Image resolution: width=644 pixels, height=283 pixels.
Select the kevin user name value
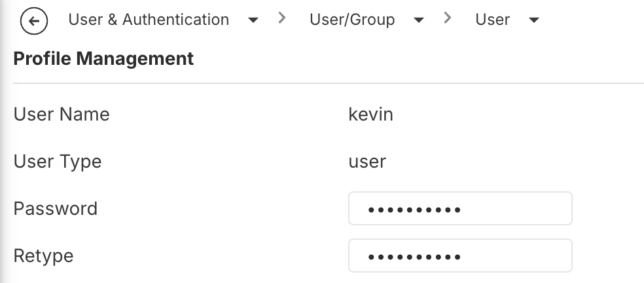click(x=371, y=114)
